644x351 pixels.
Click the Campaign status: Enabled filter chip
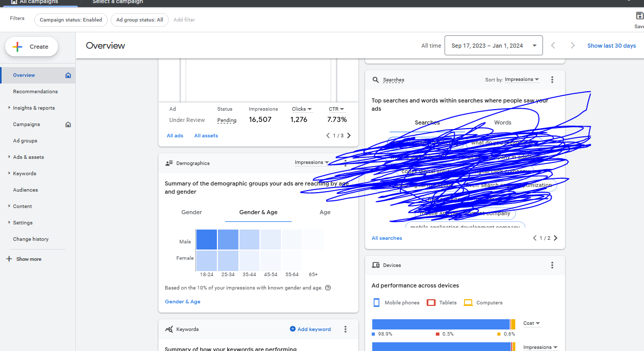tap(71, 20)
